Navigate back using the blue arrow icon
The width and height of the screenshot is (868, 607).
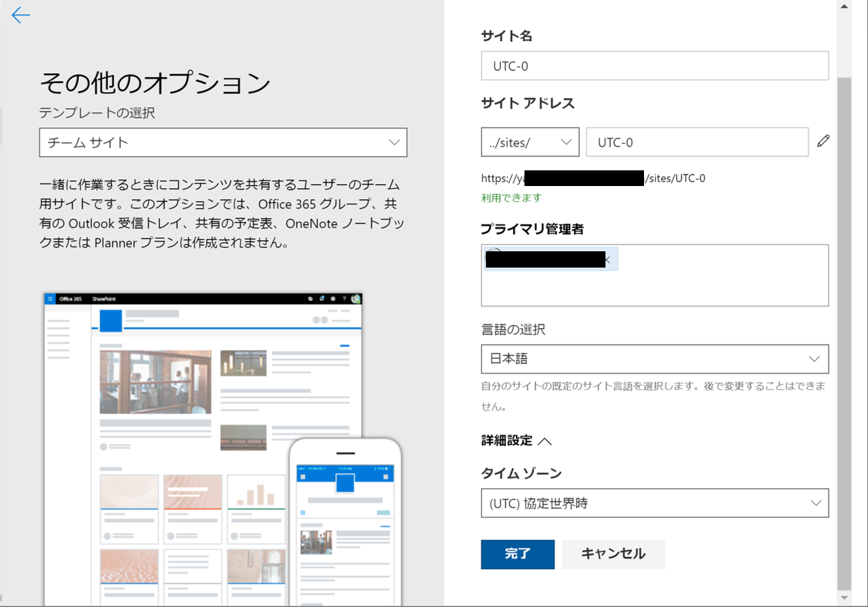(20, 15)
